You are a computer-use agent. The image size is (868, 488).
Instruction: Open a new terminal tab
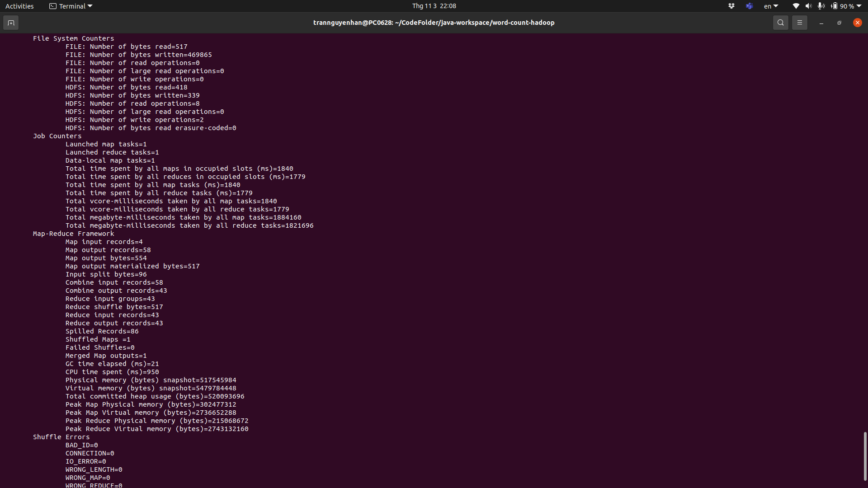coord(11,23)
